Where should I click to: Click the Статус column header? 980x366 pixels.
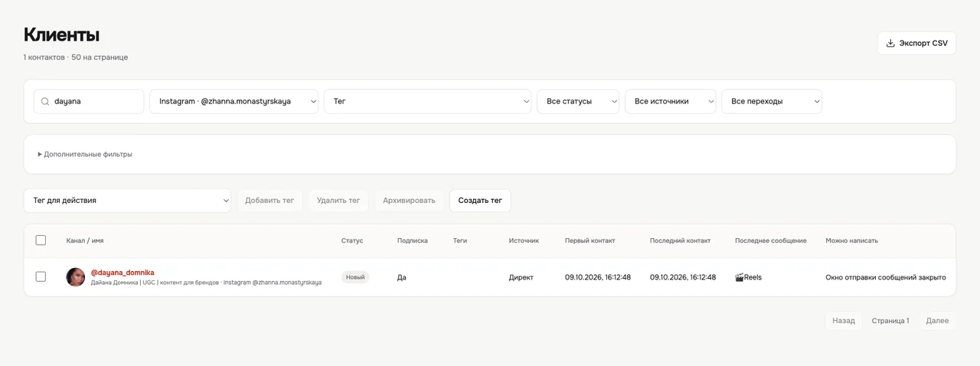pyautogui.click(x=352, y=240)
